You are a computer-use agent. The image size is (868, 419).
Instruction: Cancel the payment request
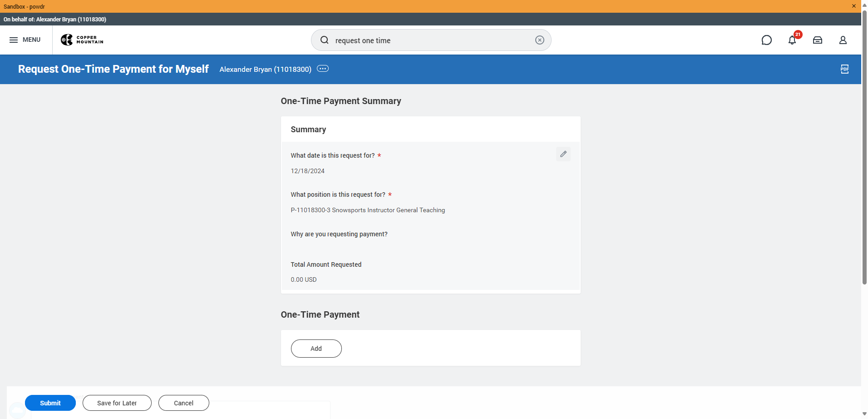184,403
